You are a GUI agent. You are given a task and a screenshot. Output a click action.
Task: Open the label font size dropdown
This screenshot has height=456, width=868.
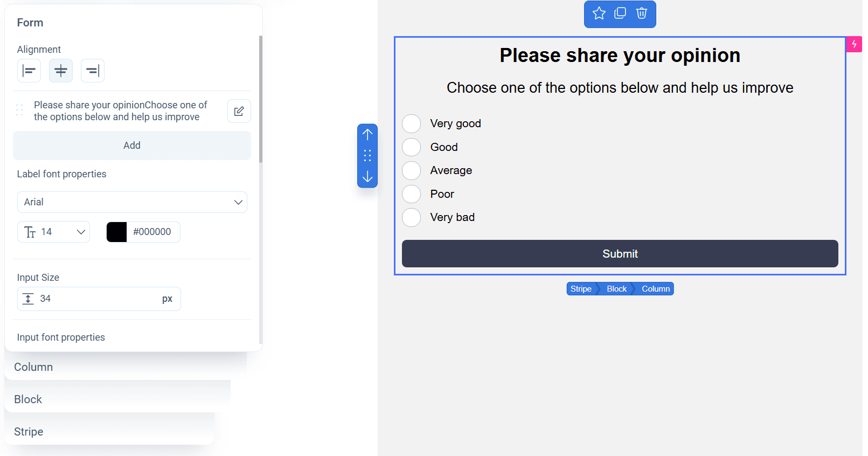[54, 232]
